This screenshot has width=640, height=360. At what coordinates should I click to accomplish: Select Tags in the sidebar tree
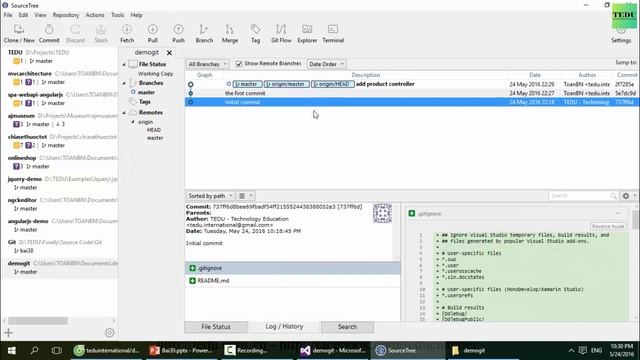point(144,102)
